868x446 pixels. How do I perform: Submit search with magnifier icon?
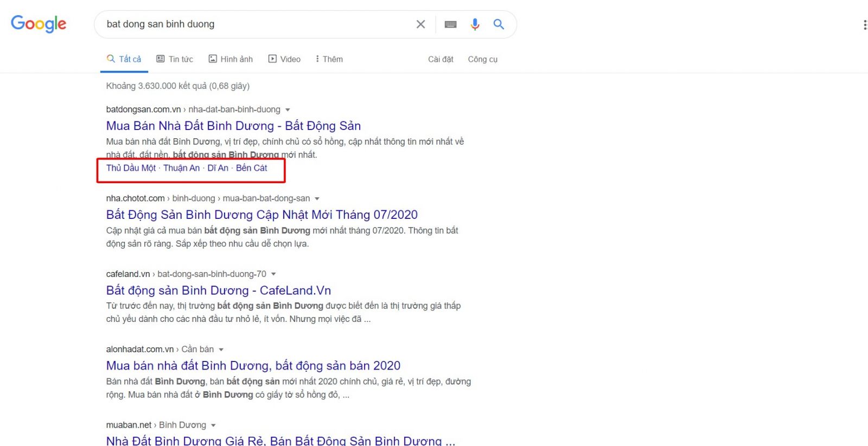(499, 24)
